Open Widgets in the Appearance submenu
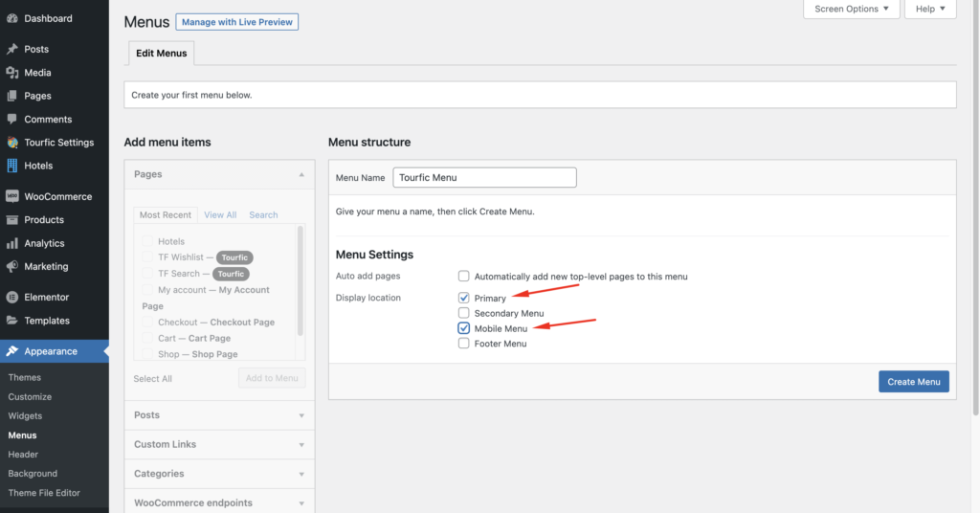Viewport: 980px width, 513px height. [25, 416]
